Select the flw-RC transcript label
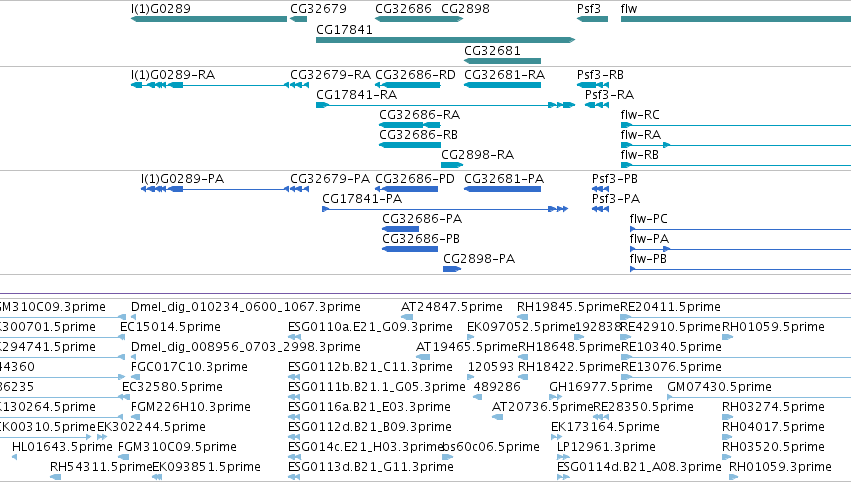This screenshot has width=851, height=482. pos(640,115)
